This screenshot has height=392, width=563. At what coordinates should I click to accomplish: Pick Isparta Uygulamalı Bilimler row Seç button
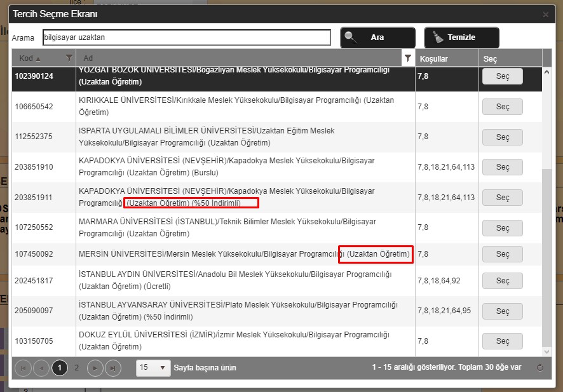pyautogui.click(x=503, y=137)
